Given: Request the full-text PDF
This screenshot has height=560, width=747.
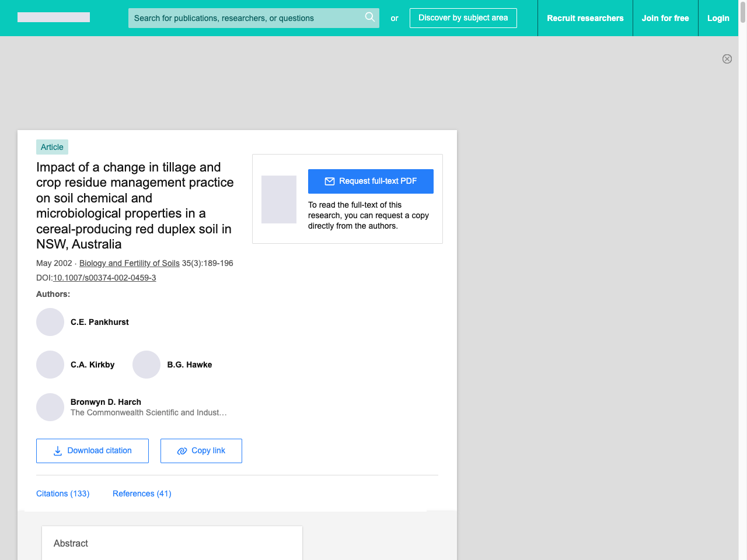Looking at the screenshot, I should [x=371, y=181].
